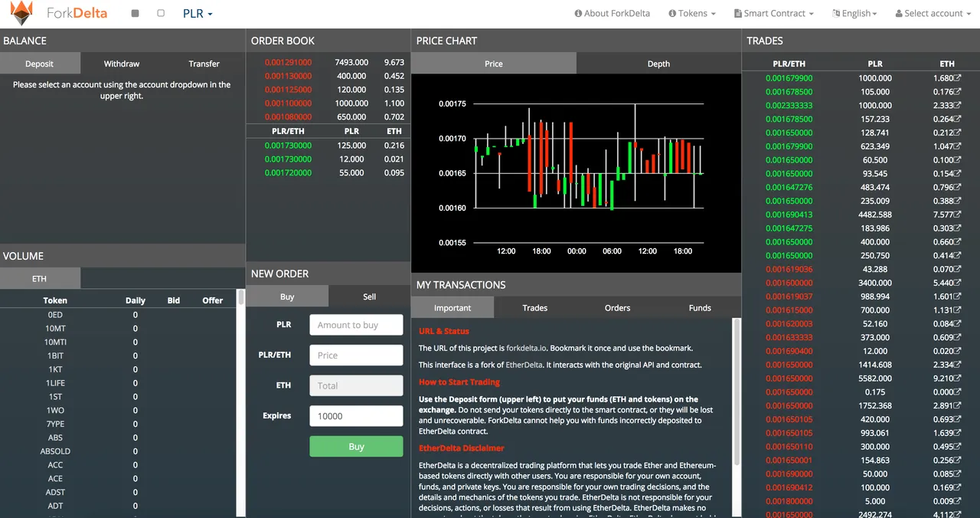This screenshot has width=980, height=518.
Task: Click the Expires field showing 10000
Action: tap(356, 416)
